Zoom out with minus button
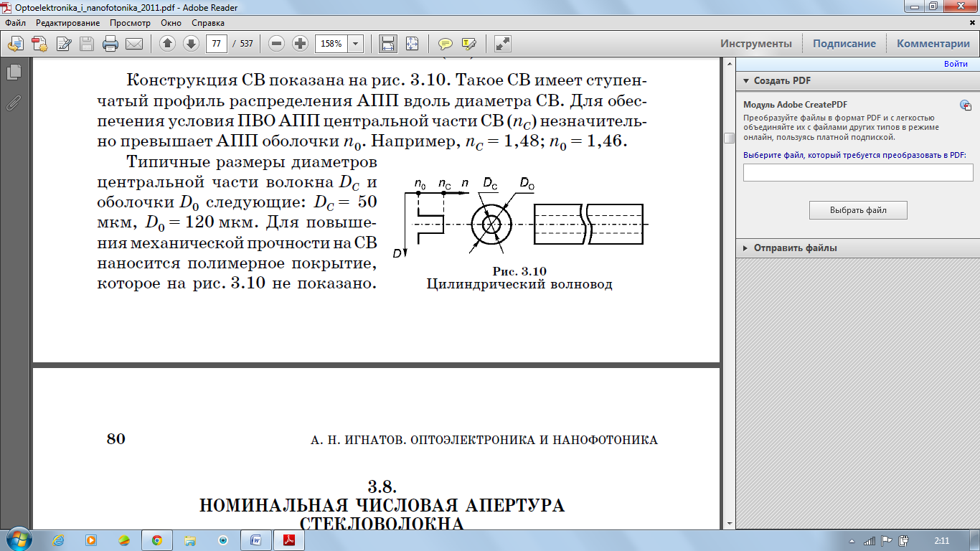This screenshot has height=551, width=980. click(277, 44)
